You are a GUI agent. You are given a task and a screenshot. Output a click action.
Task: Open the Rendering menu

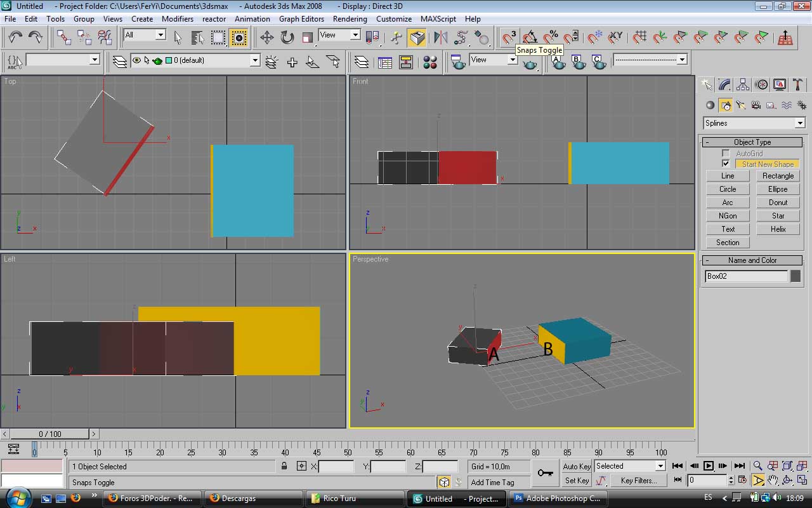(350, 19)
